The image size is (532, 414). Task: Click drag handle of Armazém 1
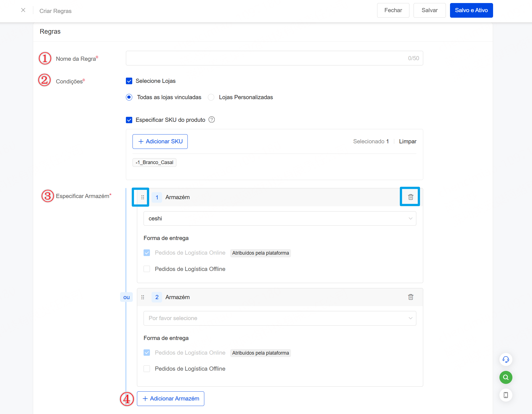point(142,197)
